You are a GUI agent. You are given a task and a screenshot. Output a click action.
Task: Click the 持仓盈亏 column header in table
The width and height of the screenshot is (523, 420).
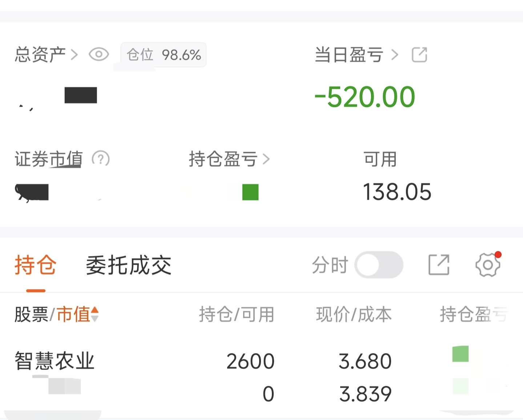[x=473, y=314]
